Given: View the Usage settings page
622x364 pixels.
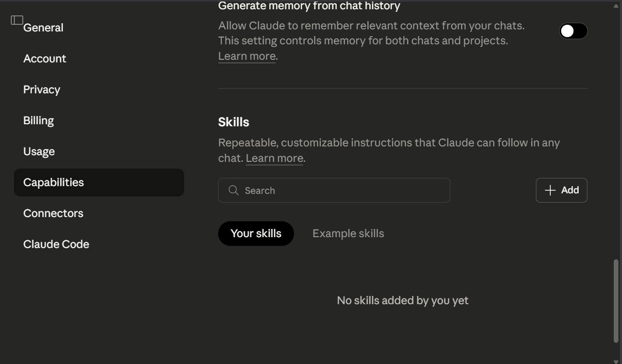Looking at the screenshot, I should (x=39, y=151).
